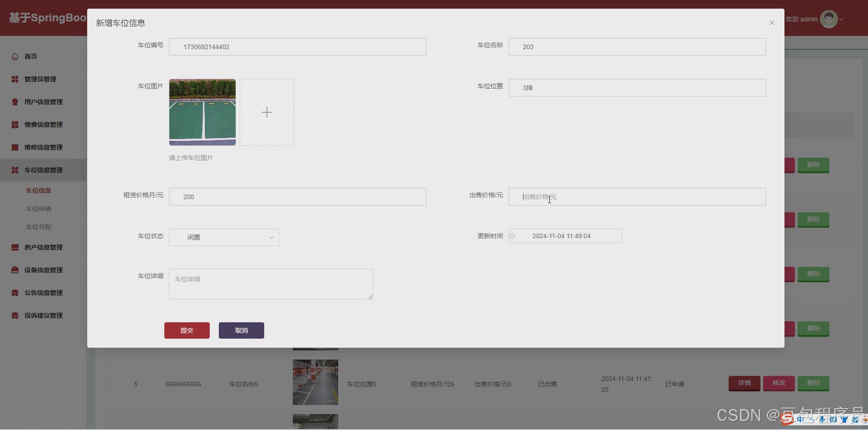Open the 车位状态 dropdown showing 闲置
868x430 pixels.
(224, 237)
